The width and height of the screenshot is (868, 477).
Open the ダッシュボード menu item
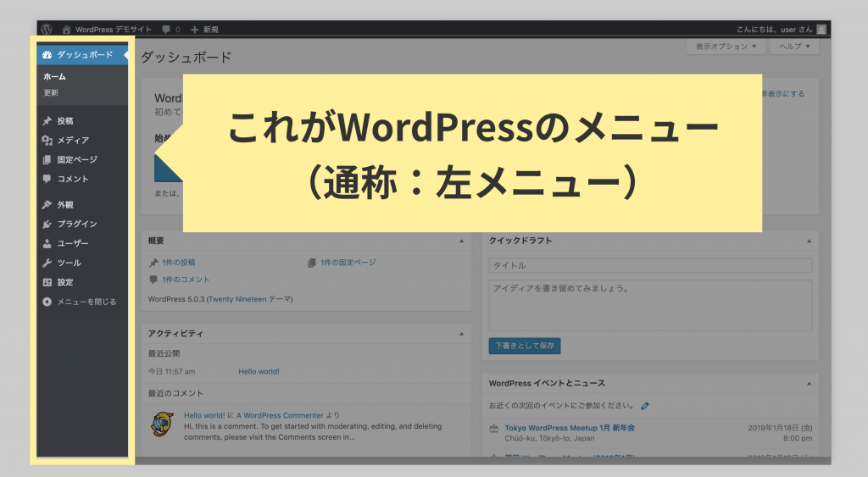pos(82,55)
